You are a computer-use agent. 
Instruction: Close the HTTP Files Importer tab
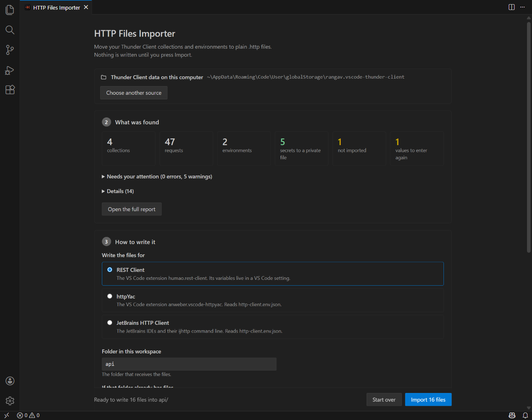[x=86, y=7]
